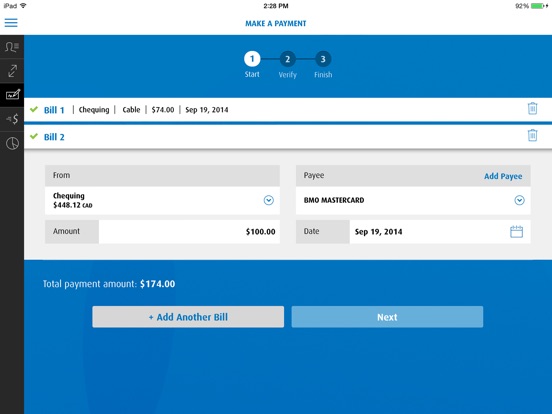Image resolution: width=552 pixels, height=414 pixels.
Task: Expand the Payee dropdown arrow
Action: tap(519, 200)
